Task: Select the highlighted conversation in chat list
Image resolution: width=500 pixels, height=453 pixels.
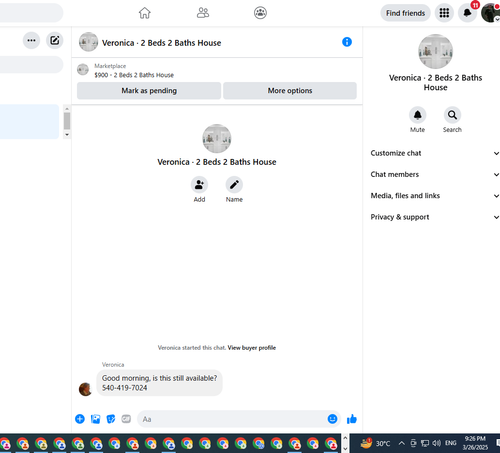Action: point(29,122)
